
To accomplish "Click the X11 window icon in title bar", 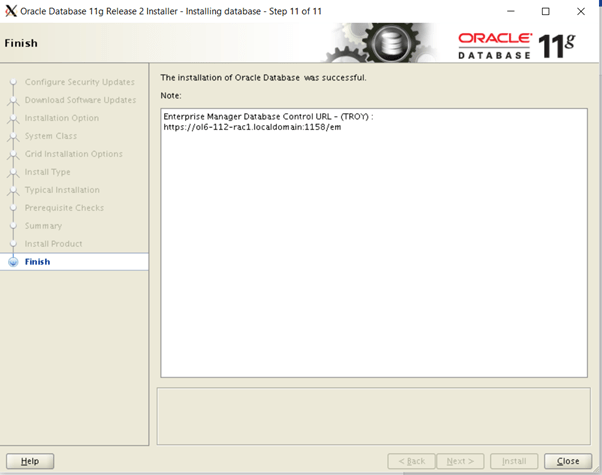I will click(x=11, y=11).
